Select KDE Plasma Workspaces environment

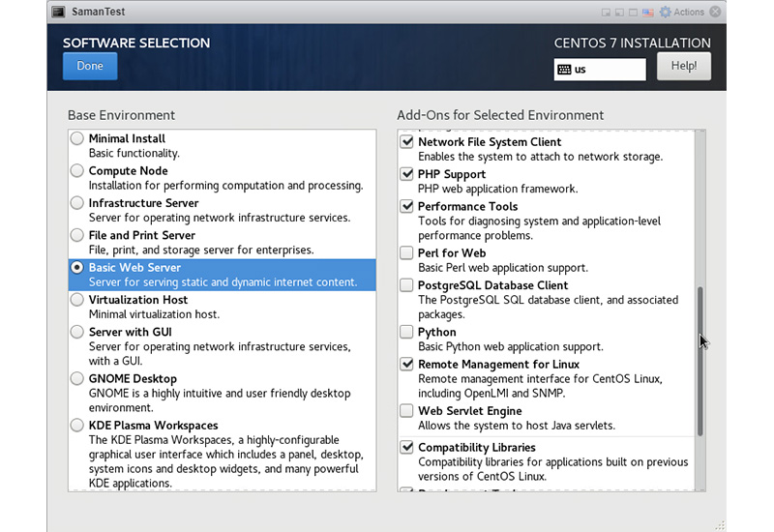coord(77,426)
